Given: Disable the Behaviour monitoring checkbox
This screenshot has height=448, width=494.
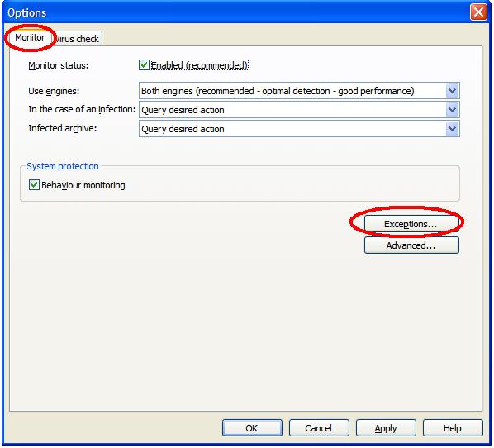Looking at the screenshot, I should click(x=34, y=185).
